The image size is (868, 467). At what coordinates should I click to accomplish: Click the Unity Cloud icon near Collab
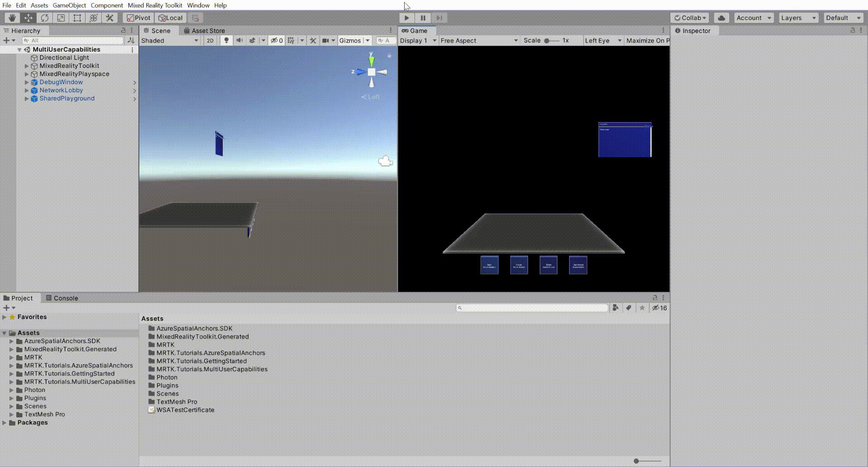721,18
